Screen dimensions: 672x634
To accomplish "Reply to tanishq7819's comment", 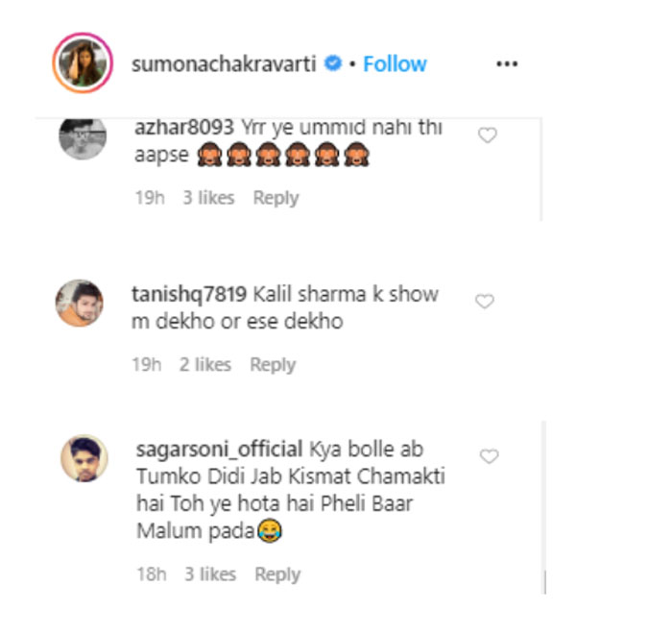I will coord(273,365).
